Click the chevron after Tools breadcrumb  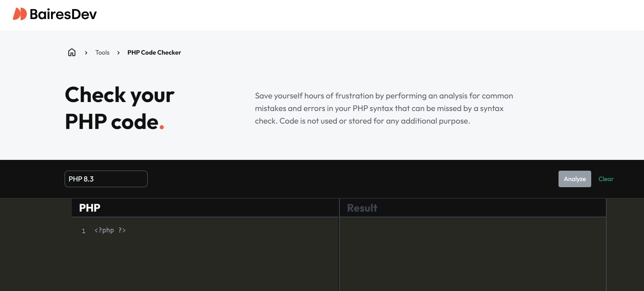tap(119, 53)
